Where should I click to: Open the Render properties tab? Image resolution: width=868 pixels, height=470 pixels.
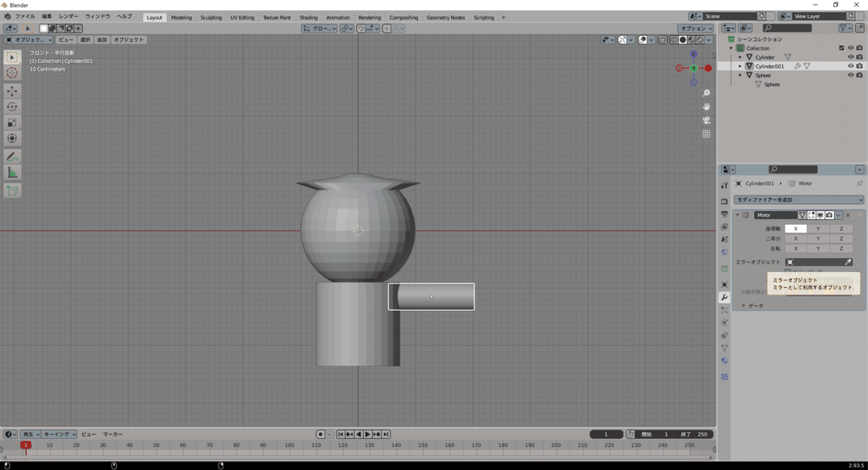click(724, 201)
